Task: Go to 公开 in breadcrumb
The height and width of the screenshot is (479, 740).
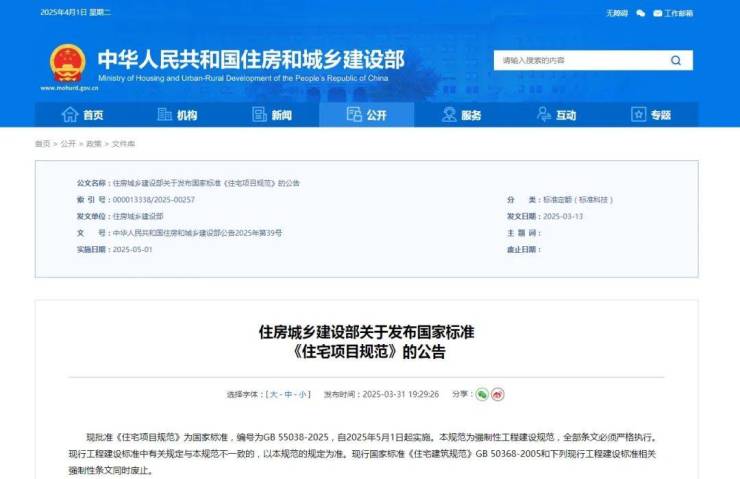Action: pyautogui.click(x=68, y=143)
